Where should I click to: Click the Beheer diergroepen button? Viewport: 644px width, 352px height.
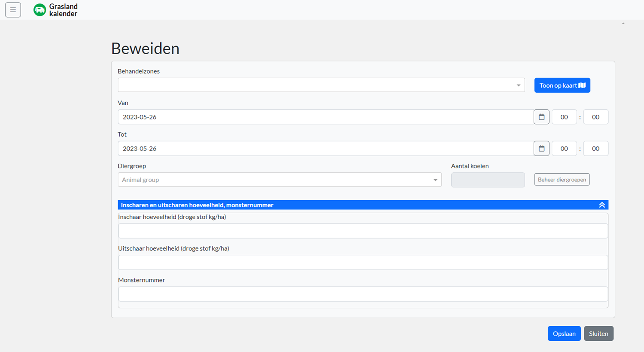(562, 180)
